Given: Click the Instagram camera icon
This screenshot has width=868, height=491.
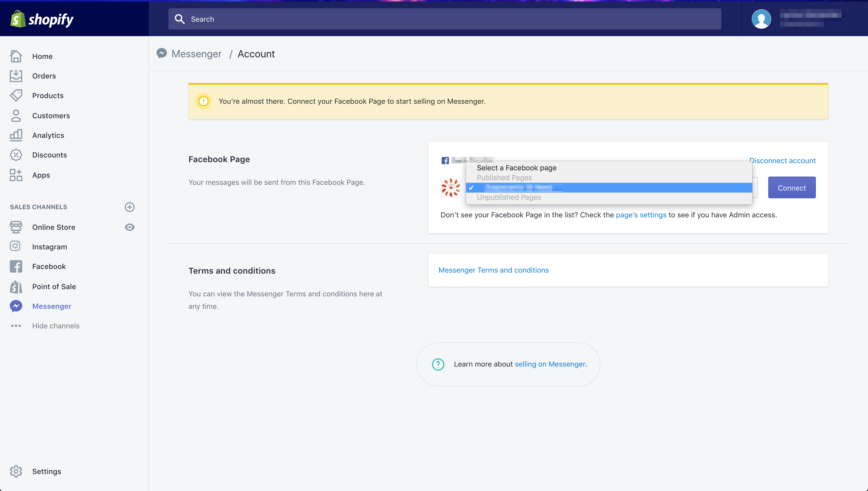Looking at the screenshot, I should pos(15,246).
